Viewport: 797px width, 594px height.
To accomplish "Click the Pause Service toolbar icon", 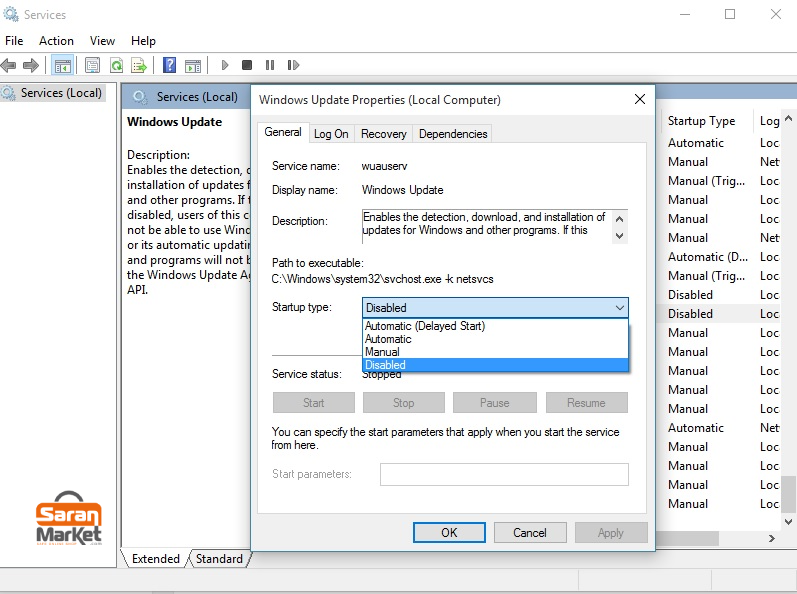I will pos(270,65).
